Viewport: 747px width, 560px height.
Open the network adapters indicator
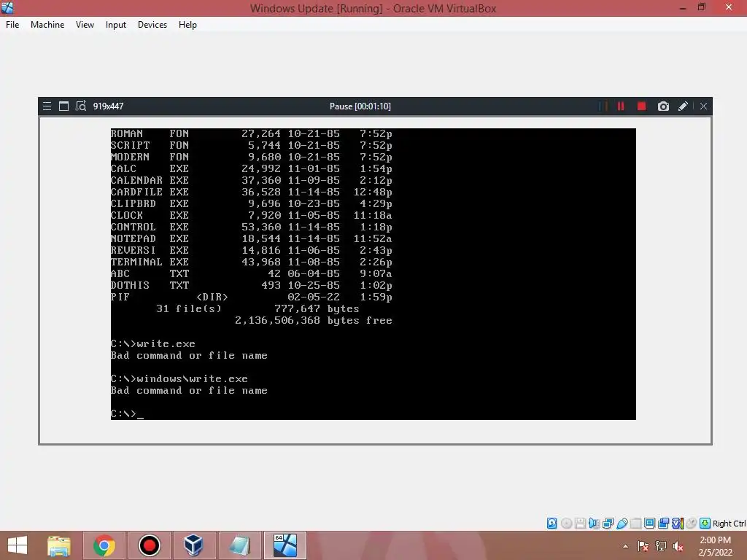click(608, 524)
